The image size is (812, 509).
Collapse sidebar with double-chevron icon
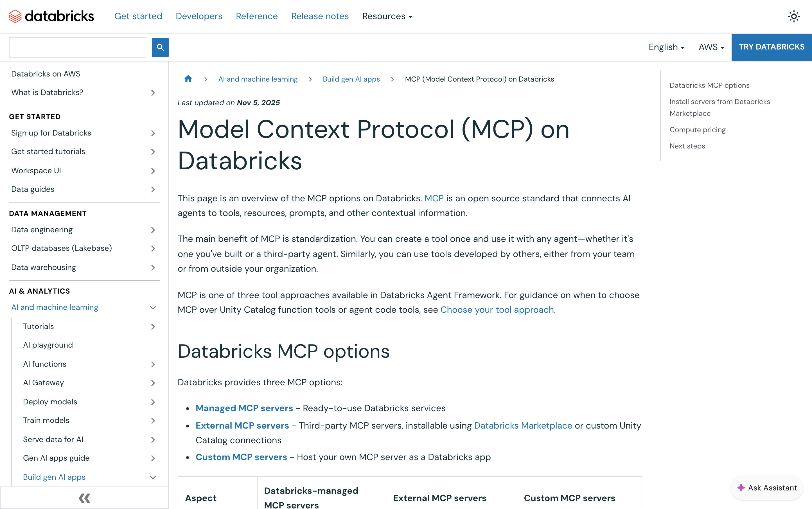pos(84,498)
